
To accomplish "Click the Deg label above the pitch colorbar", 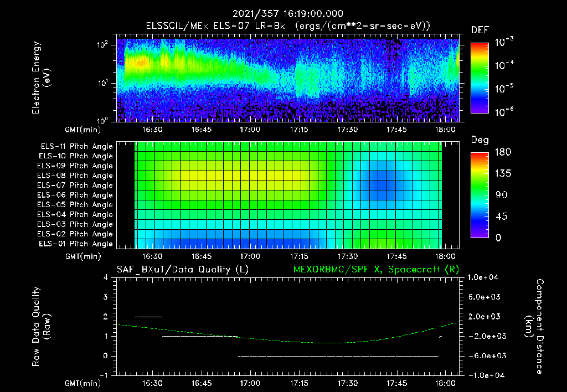I will pos(480,140).
